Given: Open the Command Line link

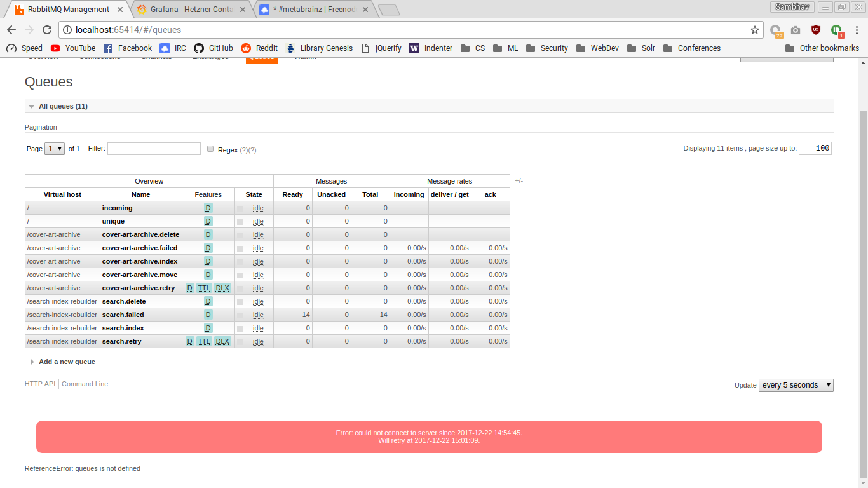Looking at the screenshot, I should [x=85, y=384].
